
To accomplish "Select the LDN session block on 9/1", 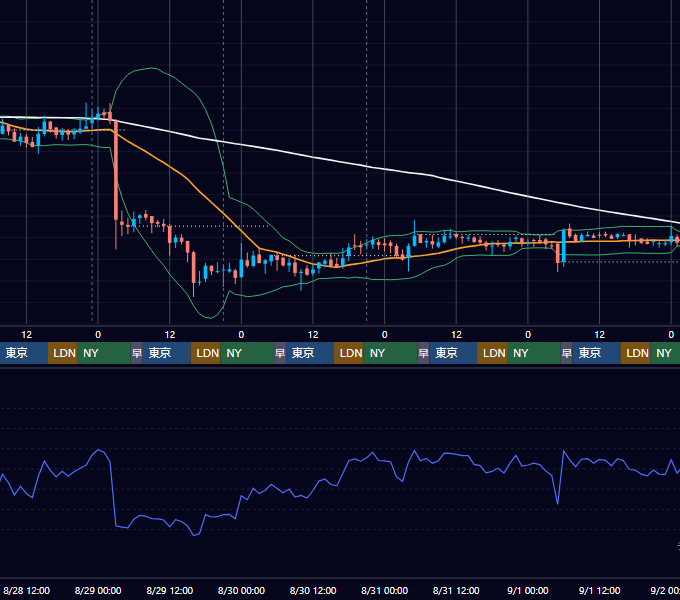I will point(635,353).
